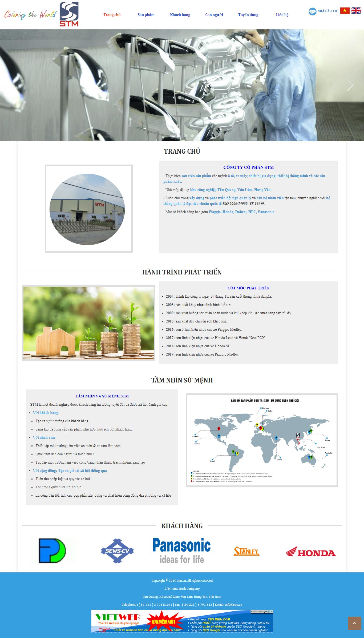Open Khách hàng navigation item
This screenshot has height=638, width=364.
click(180, 15)
